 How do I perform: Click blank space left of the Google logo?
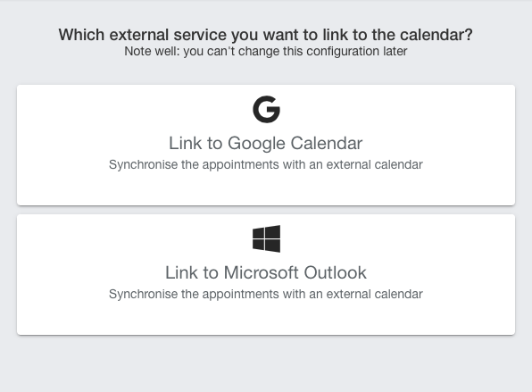pyautogui.click(x=136, y=109)
